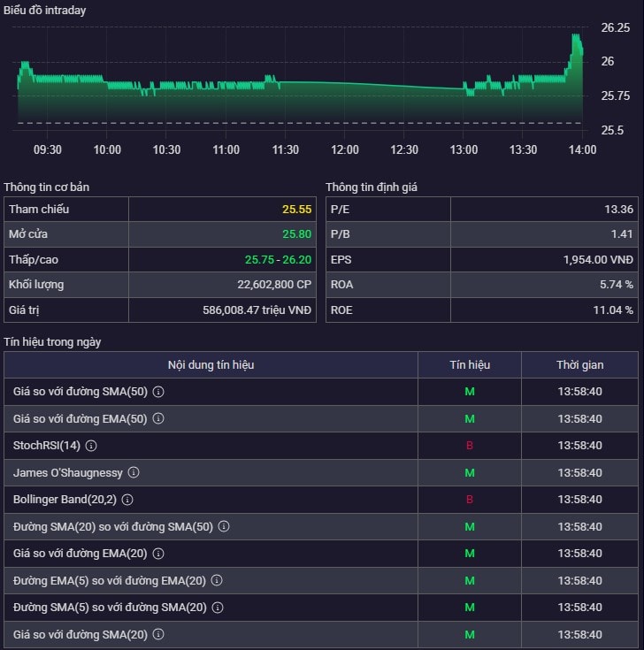Click info icon for Đường EMA(5) so với đường EMA(20)
This screenshot has height=650, width=644.
click(x=217, y=580)
